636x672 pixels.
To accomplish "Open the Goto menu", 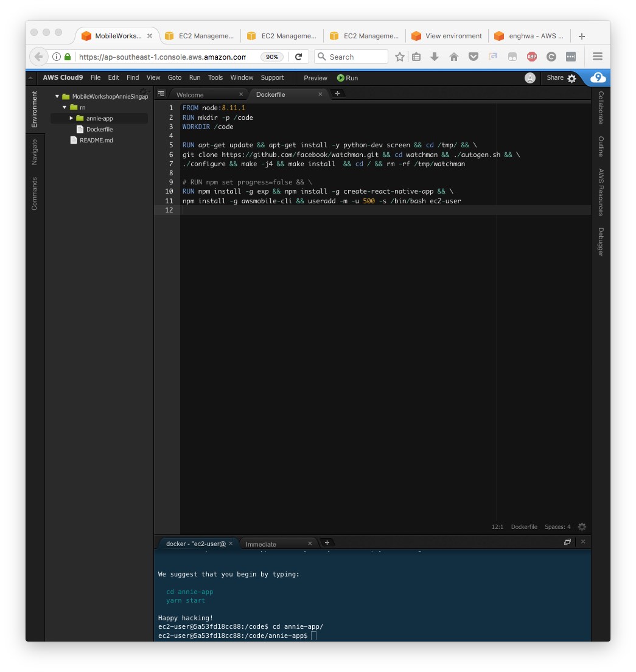I will (175, 77).
